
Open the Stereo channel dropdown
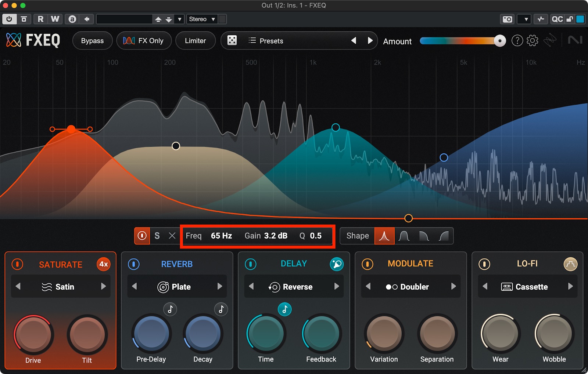[202, 19]
